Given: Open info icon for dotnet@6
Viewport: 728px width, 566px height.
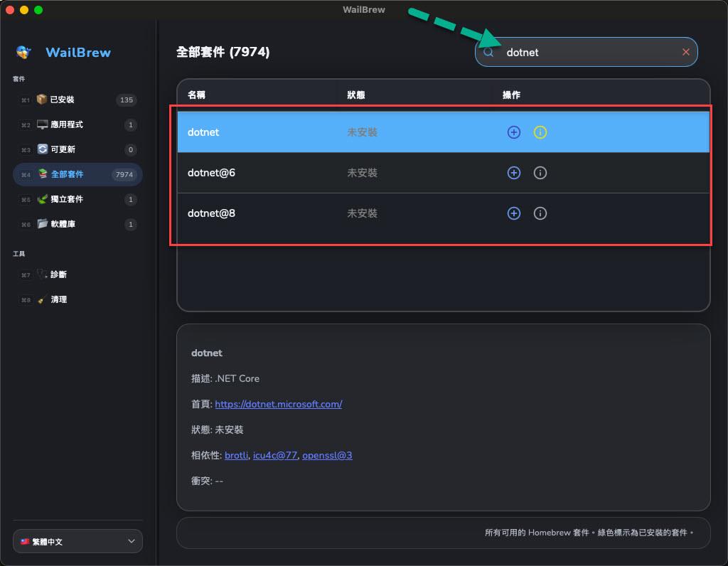Looking at the screenshot, I should (x=540, y=173).
